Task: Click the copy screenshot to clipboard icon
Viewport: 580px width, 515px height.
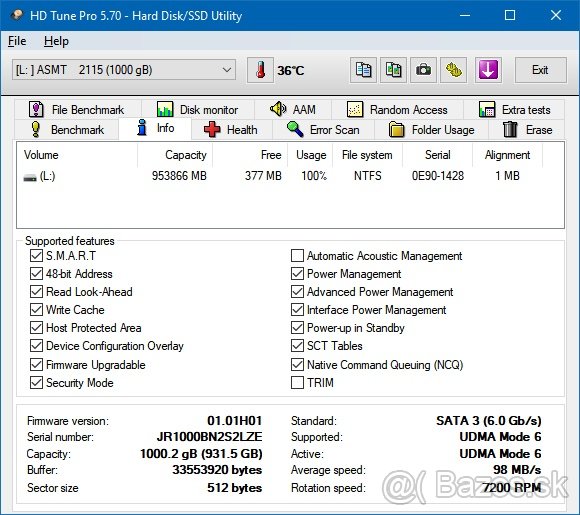Action: pos(393,70)
